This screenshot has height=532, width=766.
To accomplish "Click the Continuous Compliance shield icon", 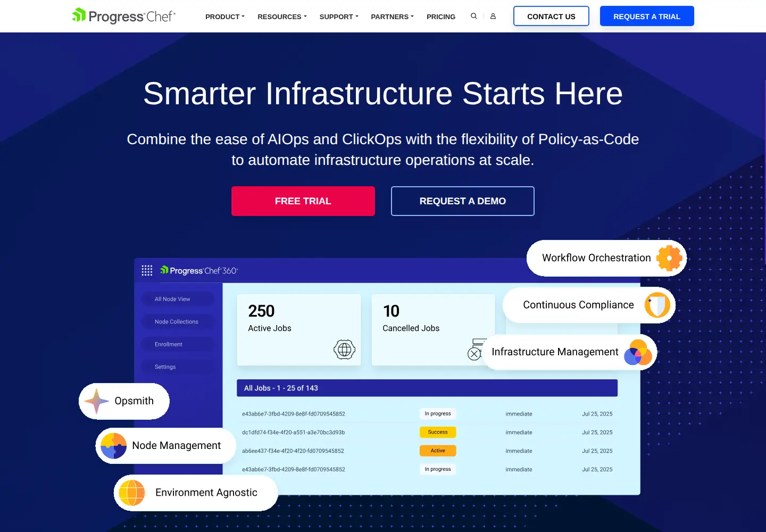I will [657, 305].
